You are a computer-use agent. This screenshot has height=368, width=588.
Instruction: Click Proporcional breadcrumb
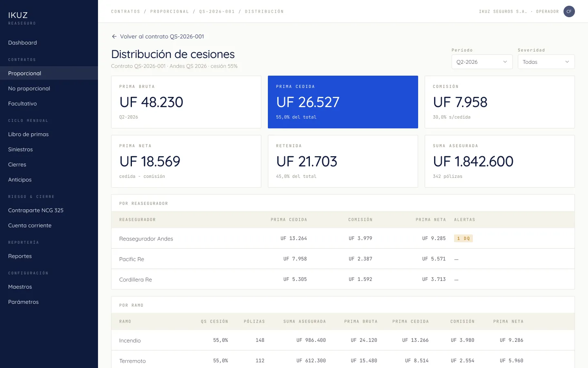169,11
